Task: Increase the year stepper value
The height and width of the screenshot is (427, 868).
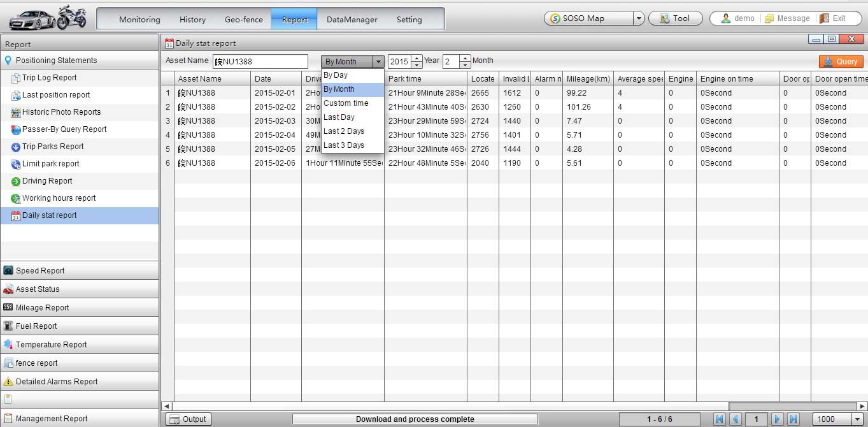Action: 416,58
